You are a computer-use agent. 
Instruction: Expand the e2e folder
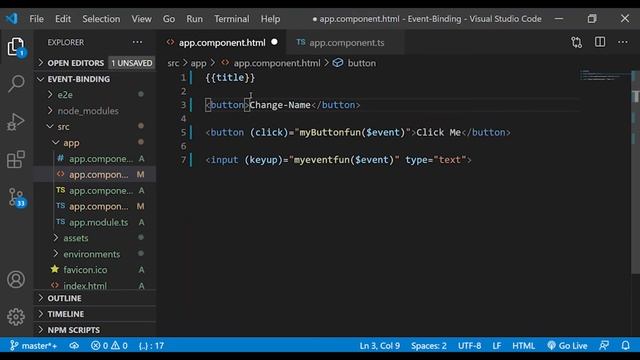pos(65,95)
